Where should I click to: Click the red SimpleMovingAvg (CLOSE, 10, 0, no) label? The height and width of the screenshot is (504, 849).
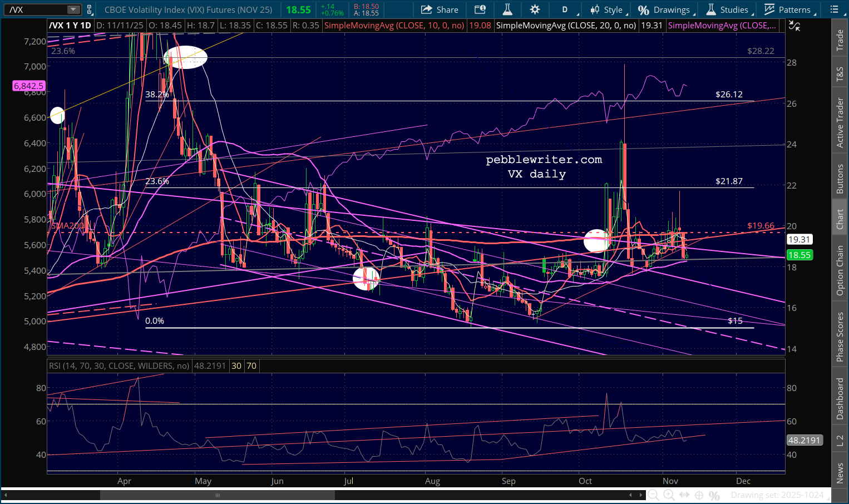[394, 26]
